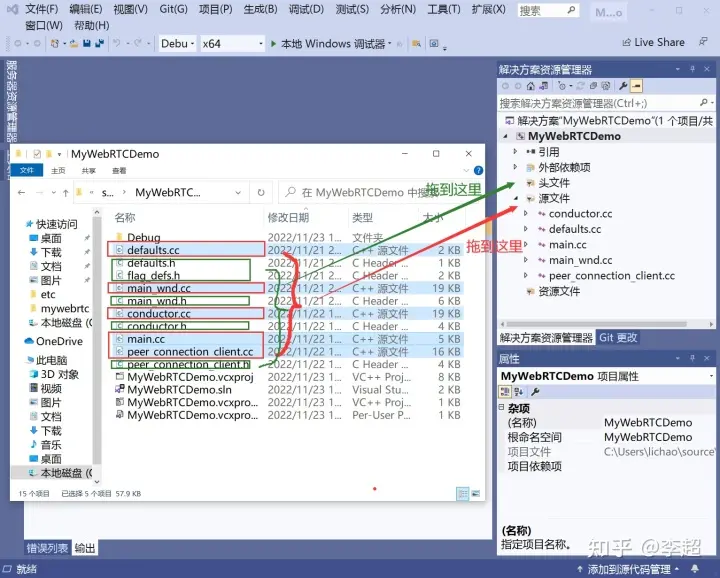Click 添加到源代码管理 in status bar
Image resolution: width=720 pixels, height=578 pixels.
[x=629, y=569]
